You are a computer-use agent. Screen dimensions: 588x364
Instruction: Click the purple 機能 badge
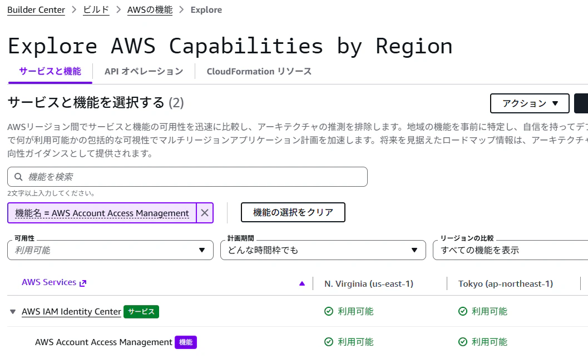click(186, 342)
